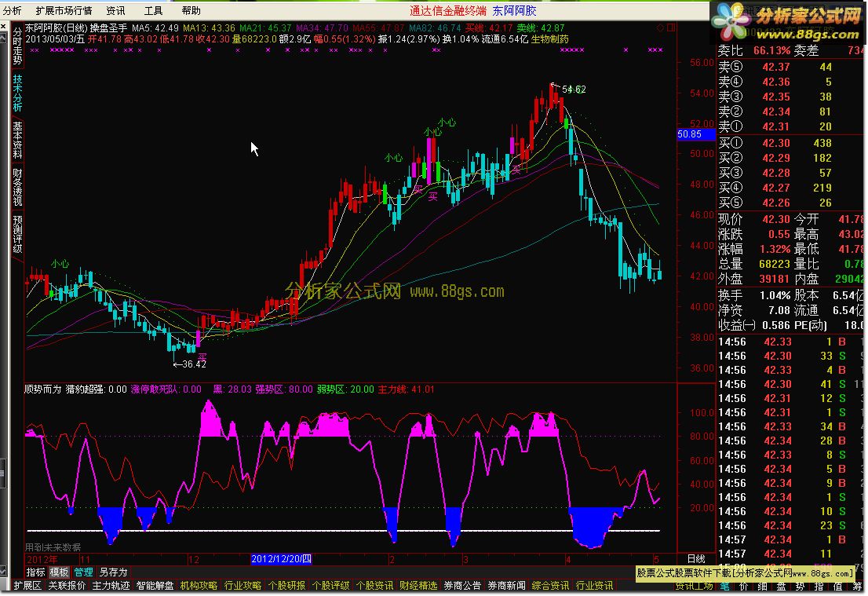This screenshot has height=596, width=868.
Task: Select the 价 tab in the quote panel
Action: [743, 586]
